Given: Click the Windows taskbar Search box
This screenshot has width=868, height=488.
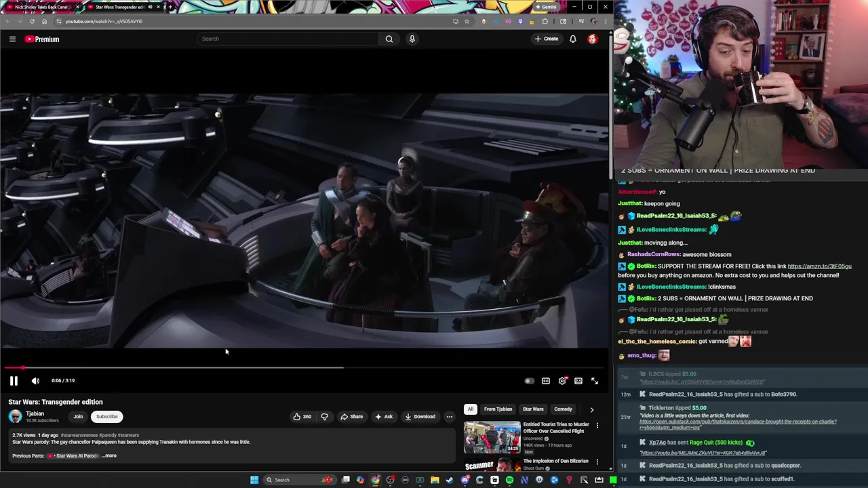Looking at the screenshot, I should coord(300,480).
